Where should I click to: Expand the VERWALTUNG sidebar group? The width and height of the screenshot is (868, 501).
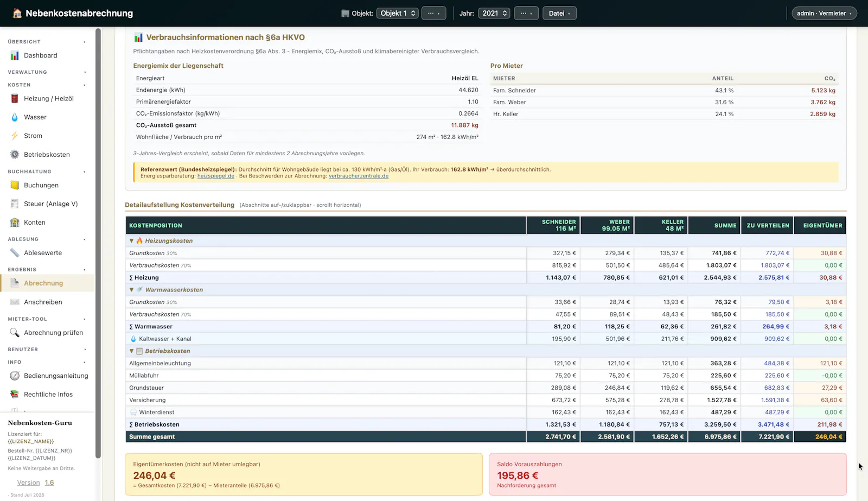coord(47,72)
